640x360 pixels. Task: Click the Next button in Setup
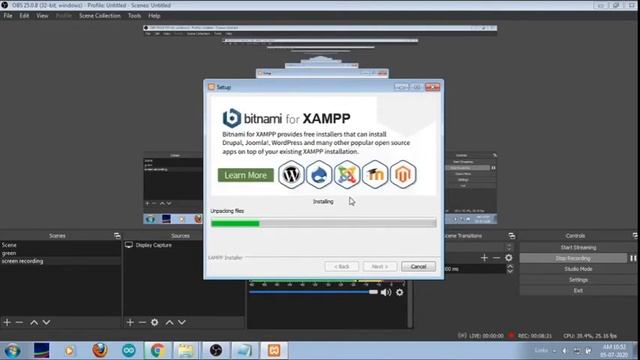[x=380, y=267]
